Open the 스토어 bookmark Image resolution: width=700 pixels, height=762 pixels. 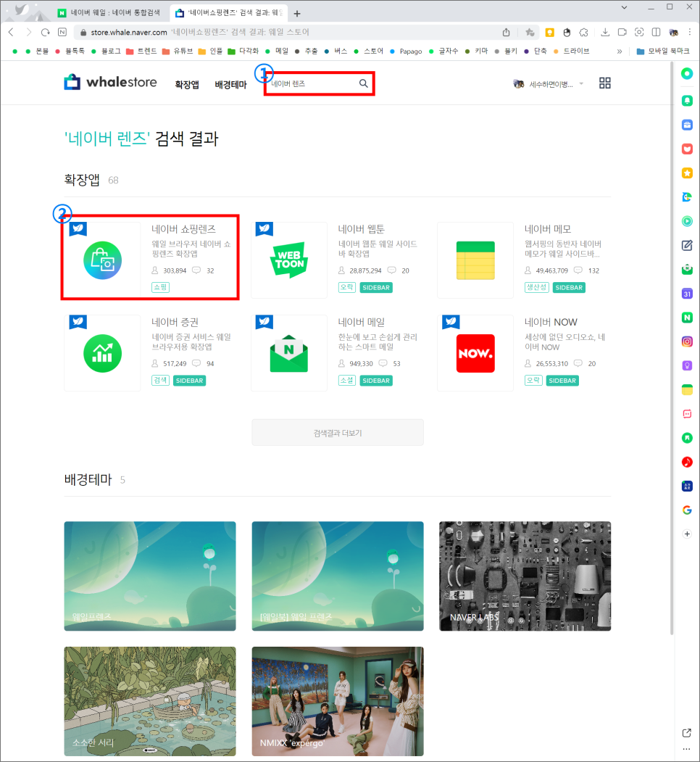[x=368, y=51]
